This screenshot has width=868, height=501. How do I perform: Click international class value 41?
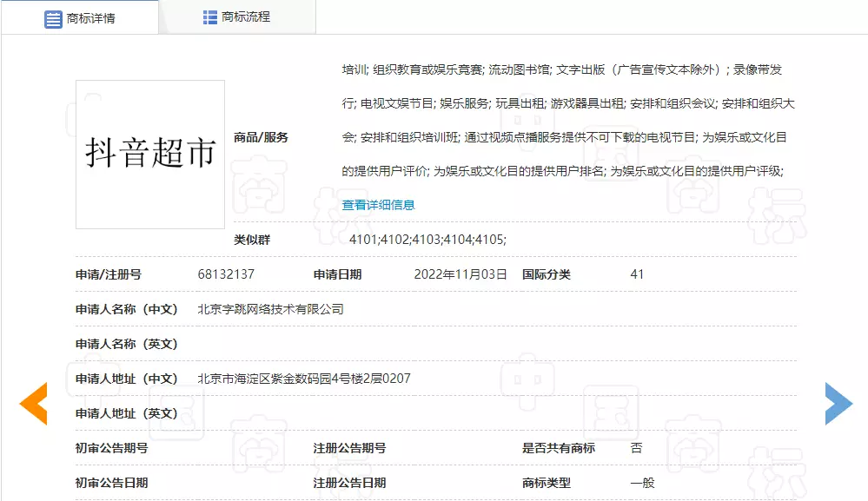pyautogui.click(x=637, y=274)
